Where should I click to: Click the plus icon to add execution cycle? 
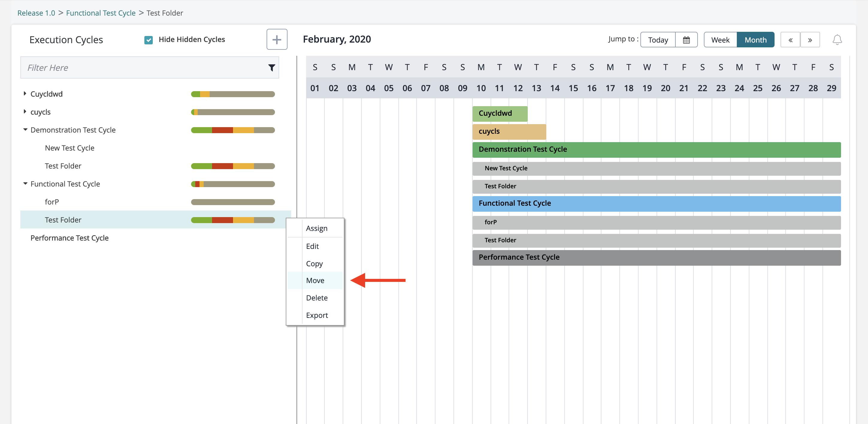point(277,40)
